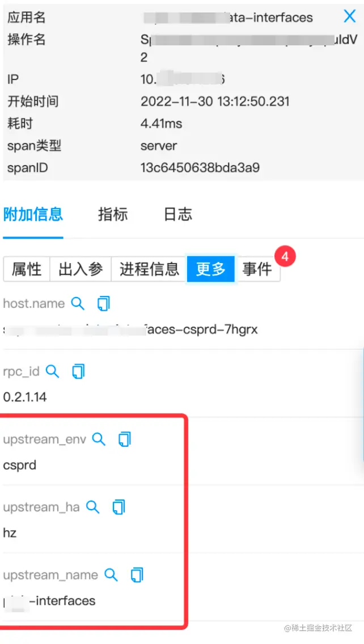
Task: Select the 附加信息 tab
Action: (x=33, y=214)
